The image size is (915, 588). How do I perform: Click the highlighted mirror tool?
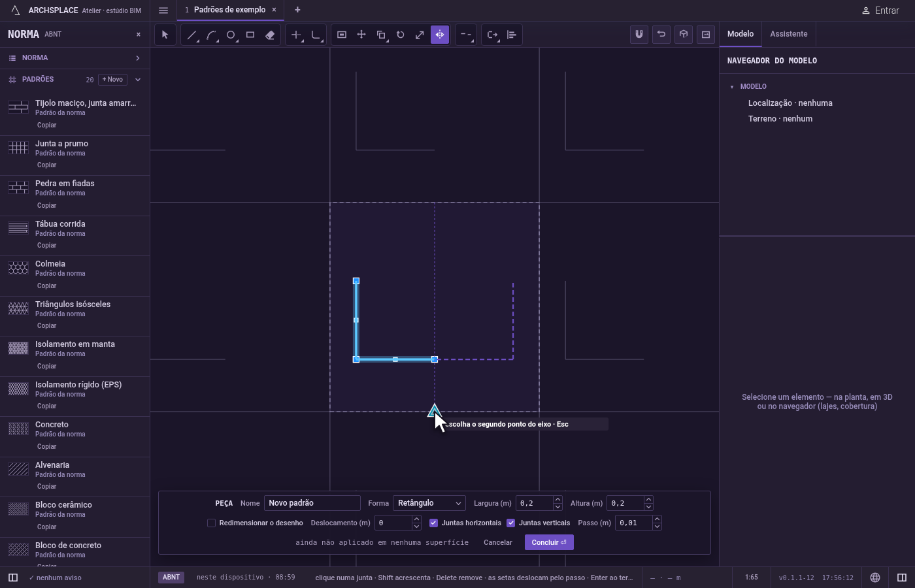[440, 35]
